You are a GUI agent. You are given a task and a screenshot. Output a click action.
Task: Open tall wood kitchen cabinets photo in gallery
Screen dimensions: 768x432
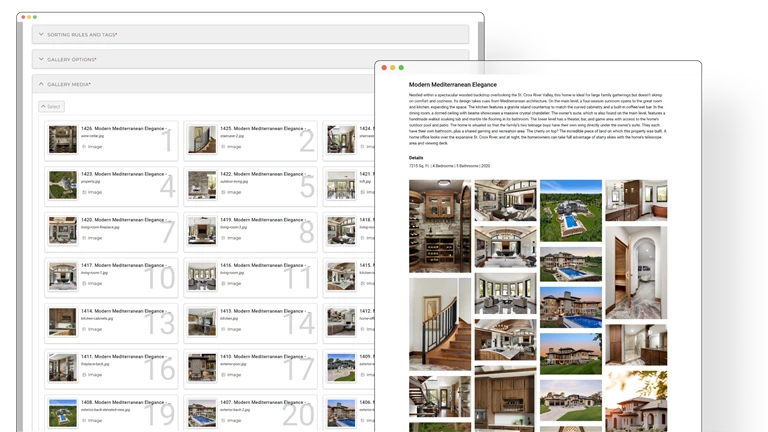(505, 399)
